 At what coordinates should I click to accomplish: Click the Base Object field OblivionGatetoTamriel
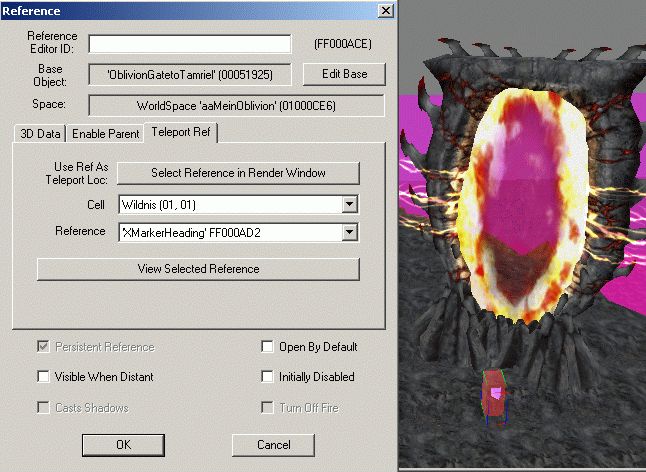(190, 75)
